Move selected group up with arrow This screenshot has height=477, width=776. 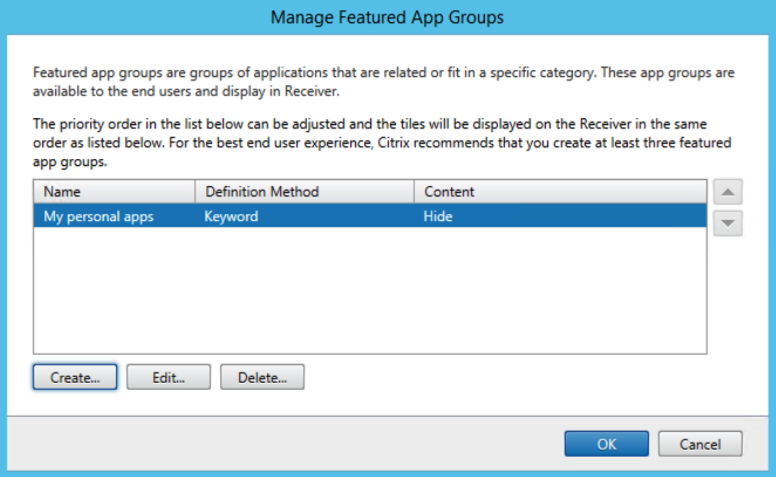[x=728, y=192]
